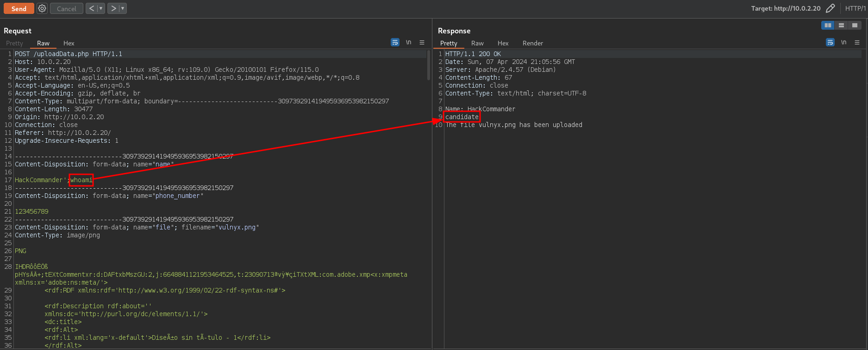This screenshot has width=868, height=350.
Task: Toggle word wrap icon in Request panel
Action: point(395,42)
